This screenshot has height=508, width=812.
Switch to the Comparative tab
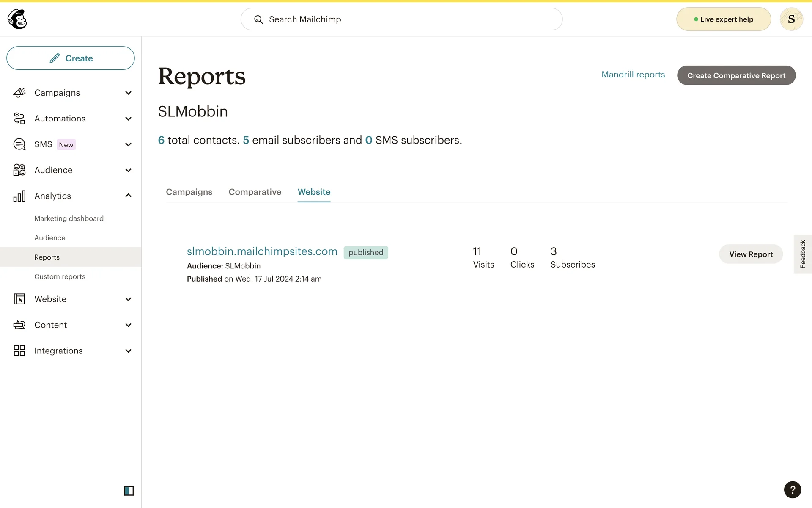[255, 192]
